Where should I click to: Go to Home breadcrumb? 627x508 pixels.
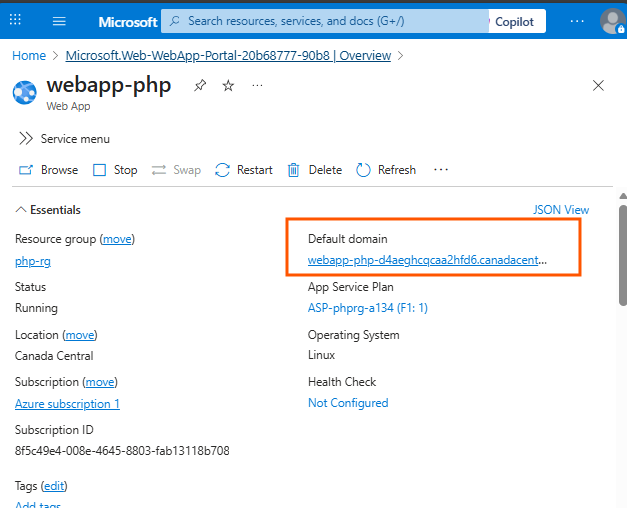[x=29, y=56]
